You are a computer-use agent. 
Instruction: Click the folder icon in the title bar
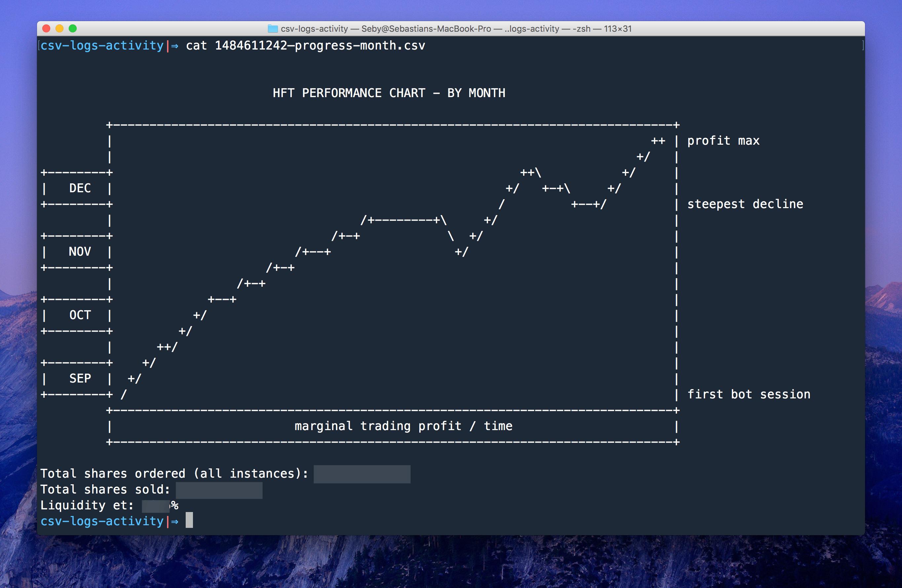pyautogui.click(x=273, y=29)
